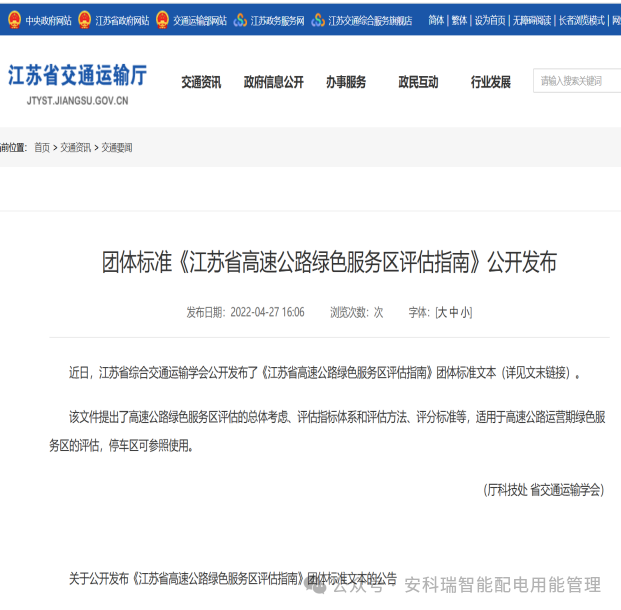
Task: Click the article title 团体标准《江苏省高速公路绿色服务区评估指南》公开发布
Action: 330,262
